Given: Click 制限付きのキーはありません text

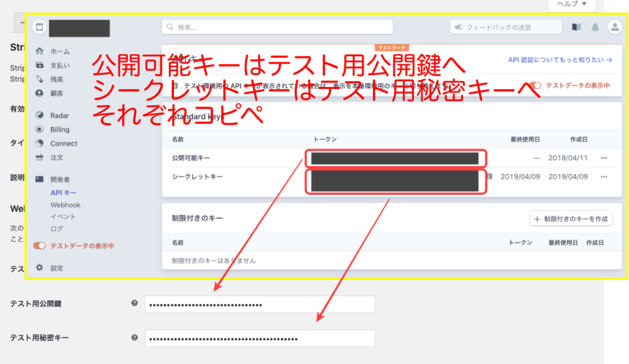Looking at the screenshot, I should click(x=214, y=261).
